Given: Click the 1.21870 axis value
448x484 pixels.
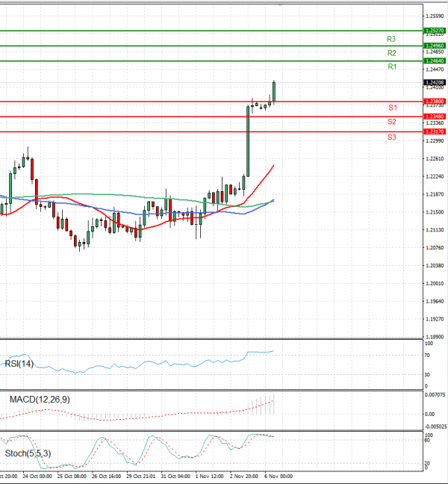Looking at the screenshot, I should [435, 194].
